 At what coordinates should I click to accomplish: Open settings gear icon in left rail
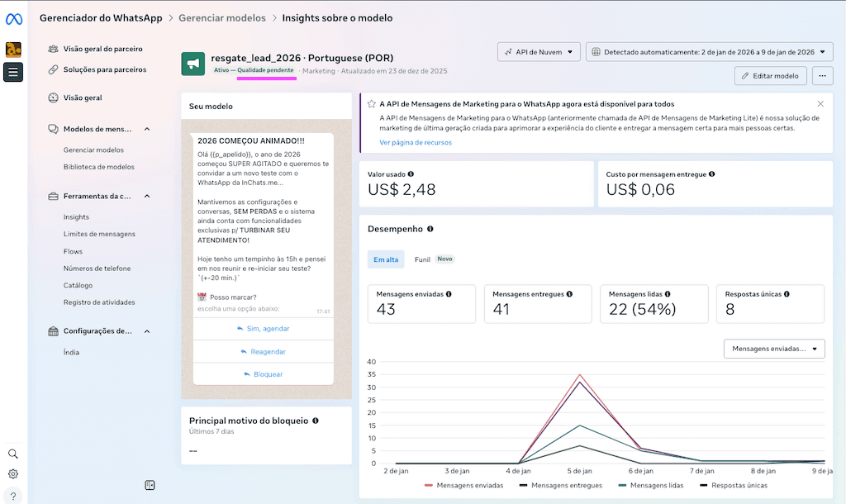(13, 474)
